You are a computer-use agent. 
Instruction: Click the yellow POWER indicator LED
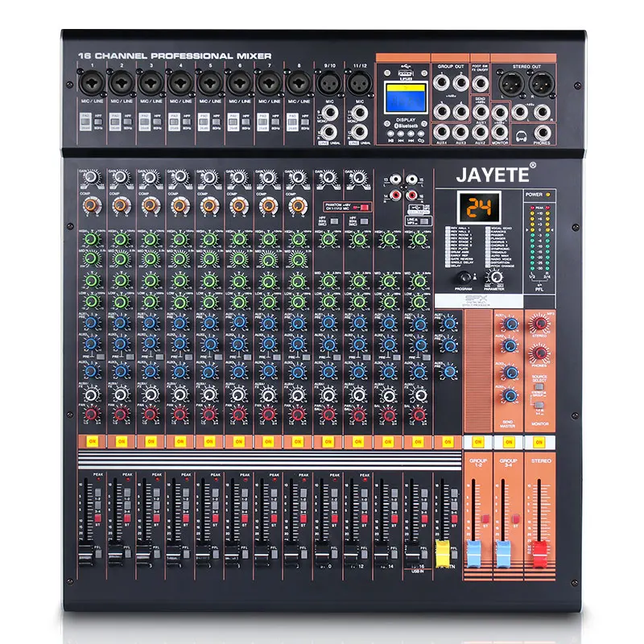tap(548, 194)
